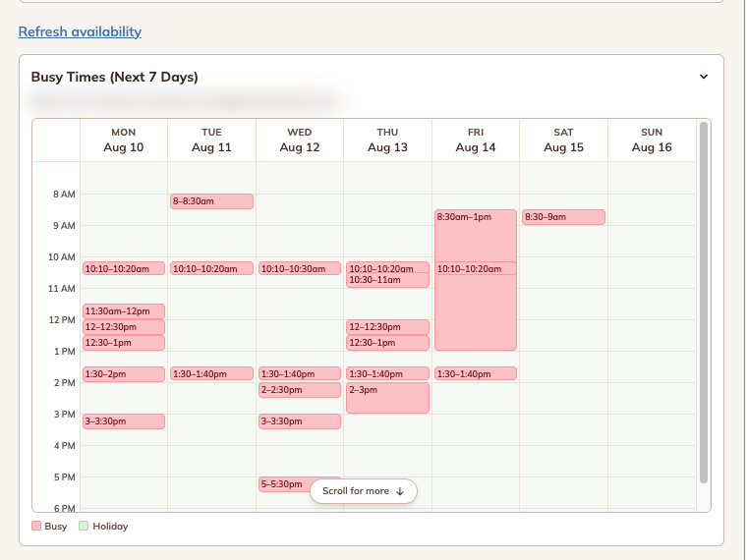This screenshot has width=747, height=560.
Task: Select Saturday's 8:30–9am busy event
Action: coord(563,217)
